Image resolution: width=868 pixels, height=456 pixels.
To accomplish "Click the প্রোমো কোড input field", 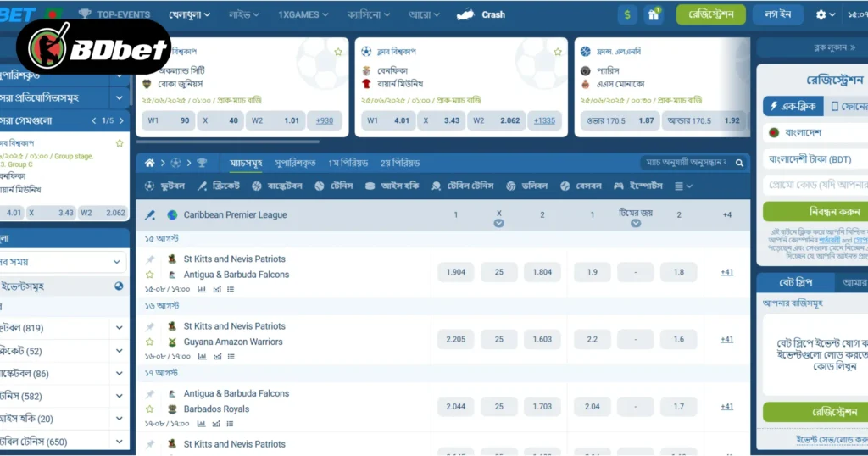I will (x=815, y=184).
